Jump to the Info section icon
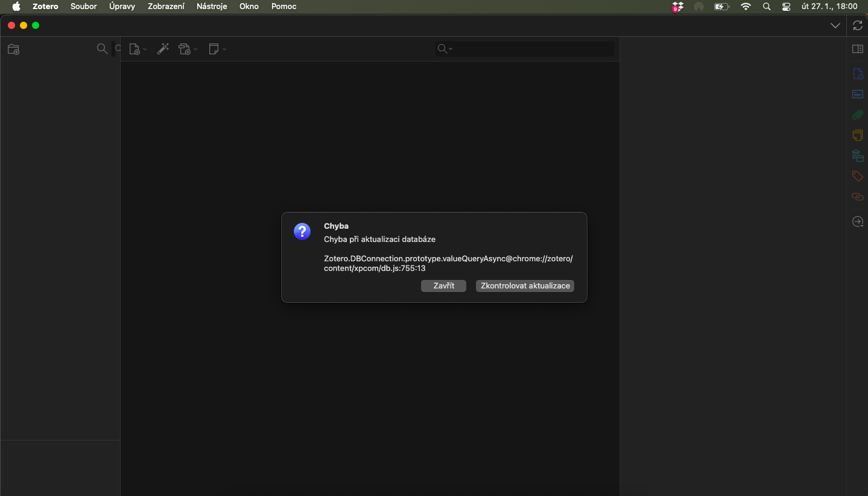Image resolution: width=868 pixels, height=496 pixels. 857,74
